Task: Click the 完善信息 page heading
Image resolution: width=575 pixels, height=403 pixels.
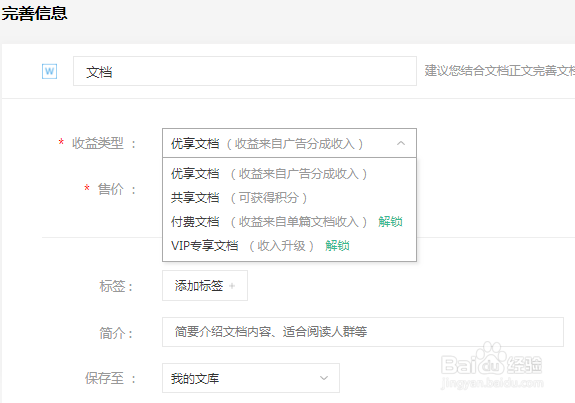Action: (x=34, y=14)
